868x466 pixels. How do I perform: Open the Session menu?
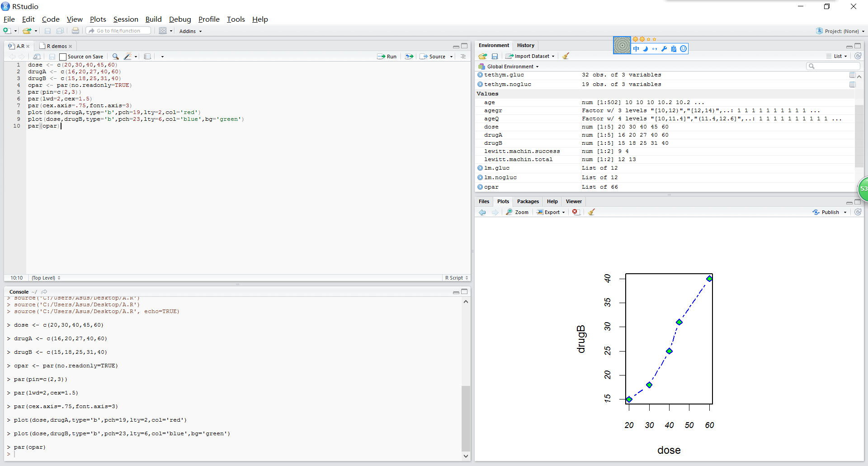[x=126, y=19]
